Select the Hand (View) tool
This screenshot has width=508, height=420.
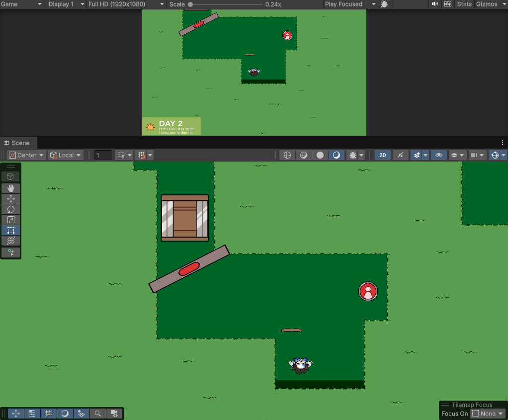click(x=10, y=188)
